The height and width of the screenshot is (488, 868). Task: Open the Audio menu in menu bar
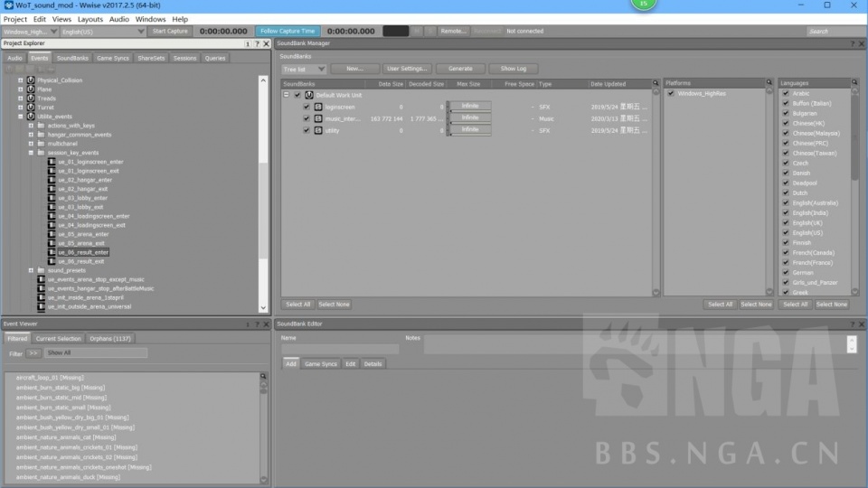pos(119,19)
